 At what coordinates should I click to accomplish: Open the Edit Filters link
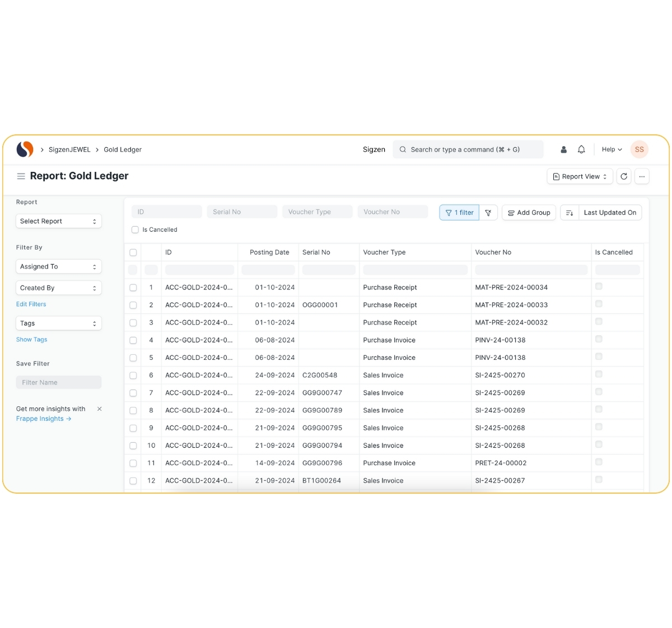pyautogui.click(x=31, y=304)
